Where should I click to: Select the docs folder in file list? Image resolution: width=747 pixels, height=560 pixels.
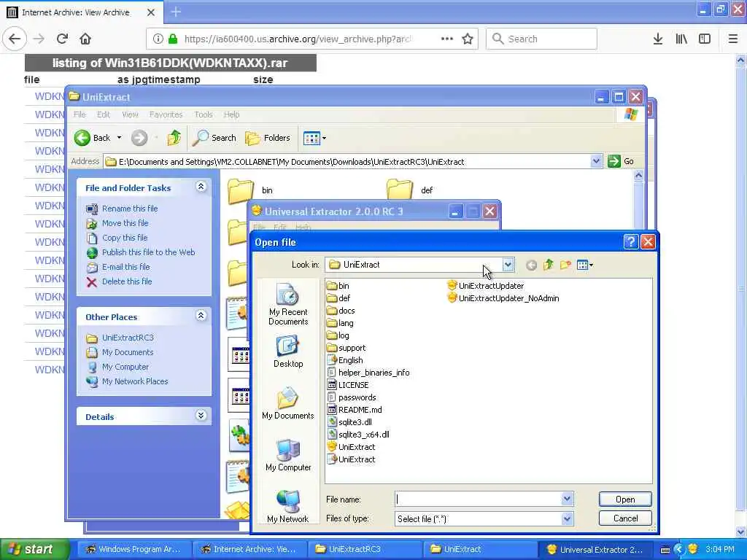point(341,311)
